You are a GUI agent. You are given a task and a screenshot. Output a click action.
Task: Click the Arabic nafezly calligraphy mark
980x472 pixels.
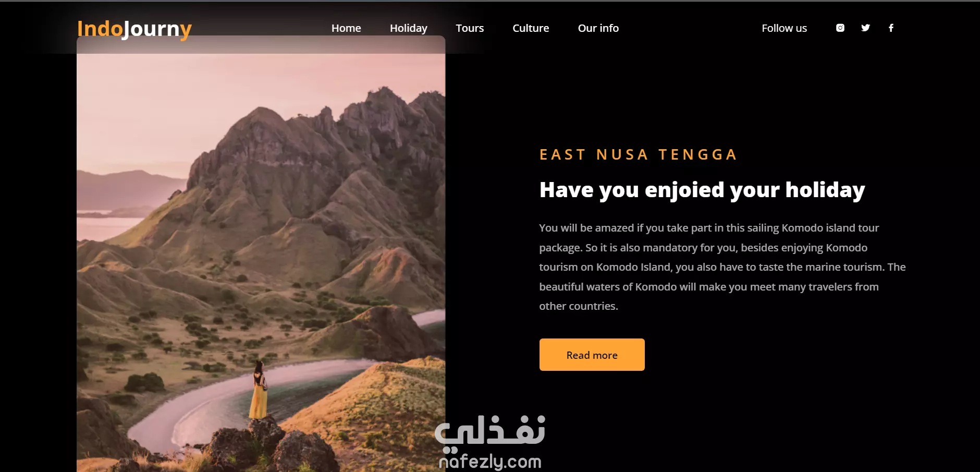490,432
